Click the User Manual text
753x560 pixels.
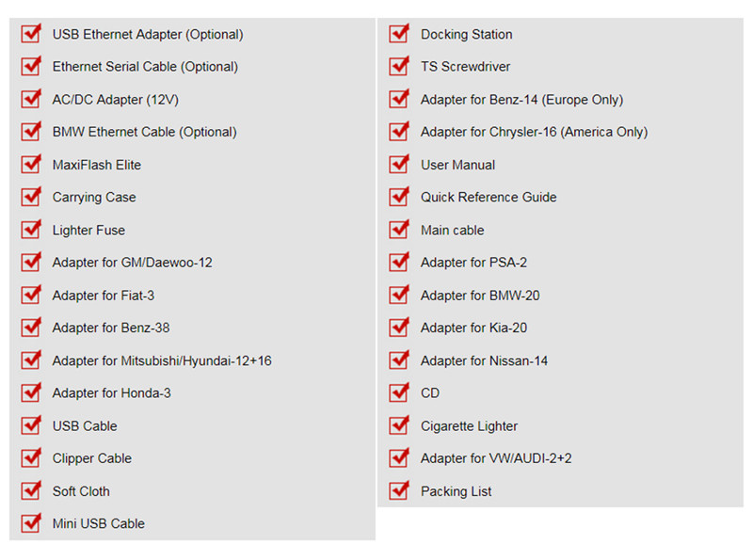[457, 165]
